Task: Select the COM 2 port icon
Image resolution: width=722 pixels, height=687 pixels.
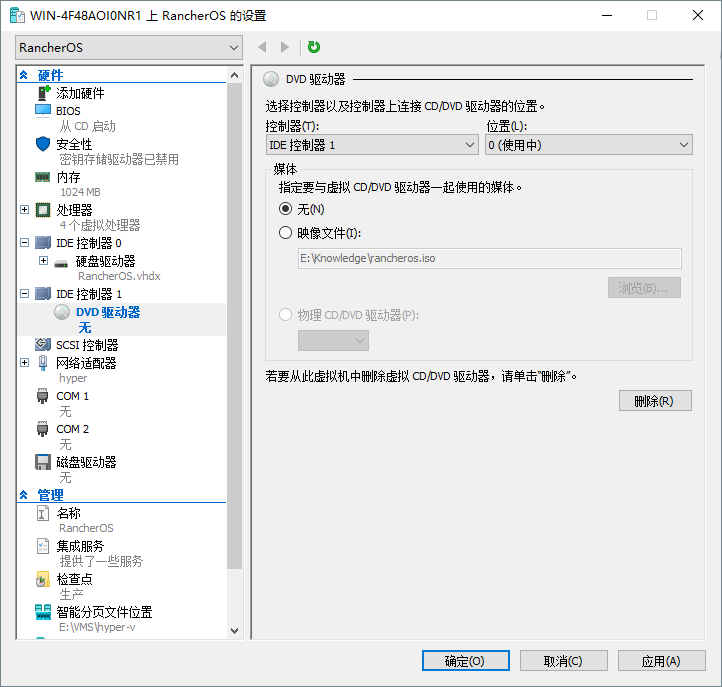Action: pos(42,429)
